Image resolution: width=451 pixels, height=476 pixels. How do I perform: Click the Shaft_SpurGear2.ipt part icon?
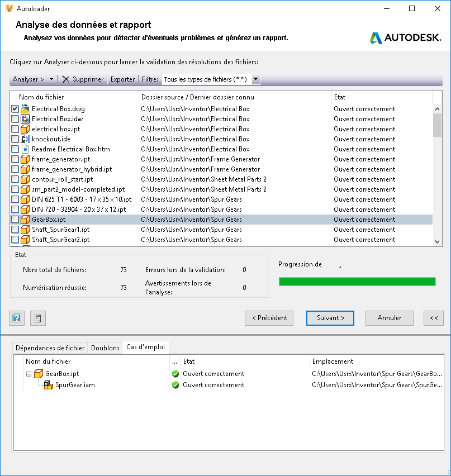pos(25,239)
